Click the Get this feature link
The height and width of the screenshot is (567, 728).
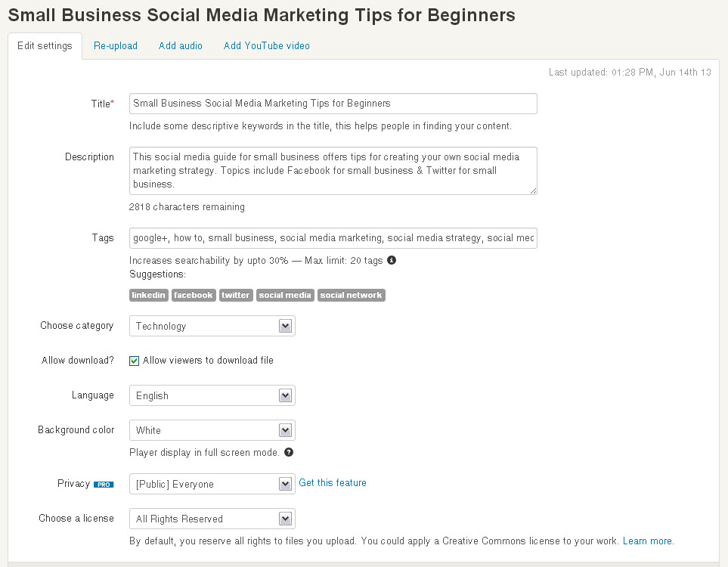coord(333,483)
